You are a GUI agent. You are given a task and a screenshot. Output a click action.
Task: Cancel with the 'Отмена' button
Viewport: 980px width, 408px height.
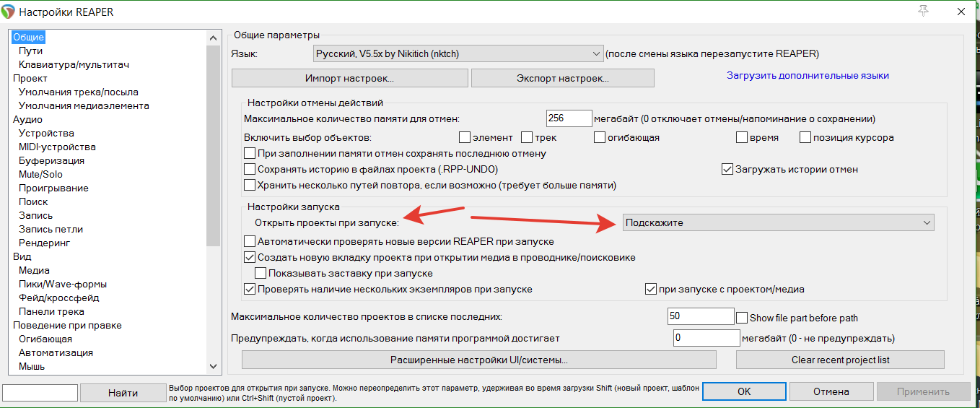click(831, 391)
